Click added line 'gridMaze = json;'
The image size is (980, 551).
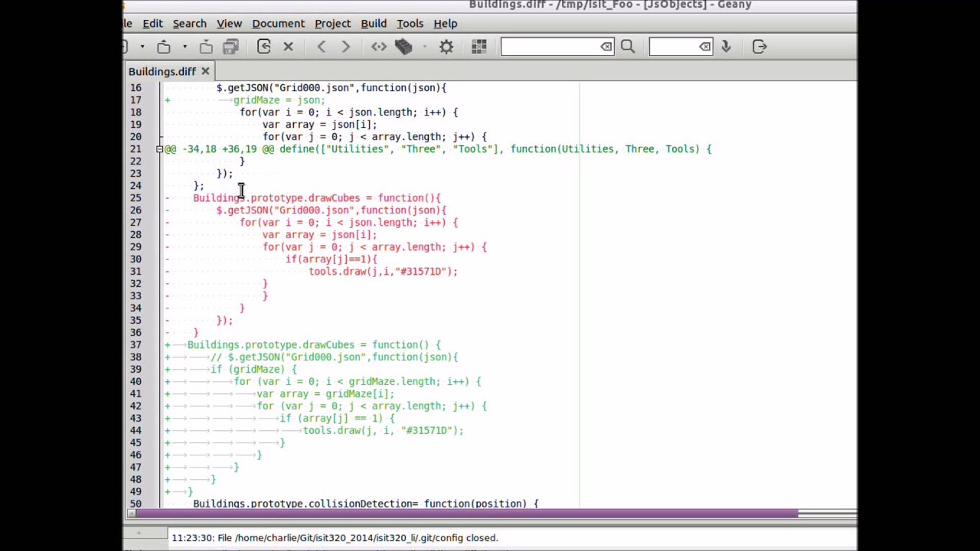pos(279,100)
